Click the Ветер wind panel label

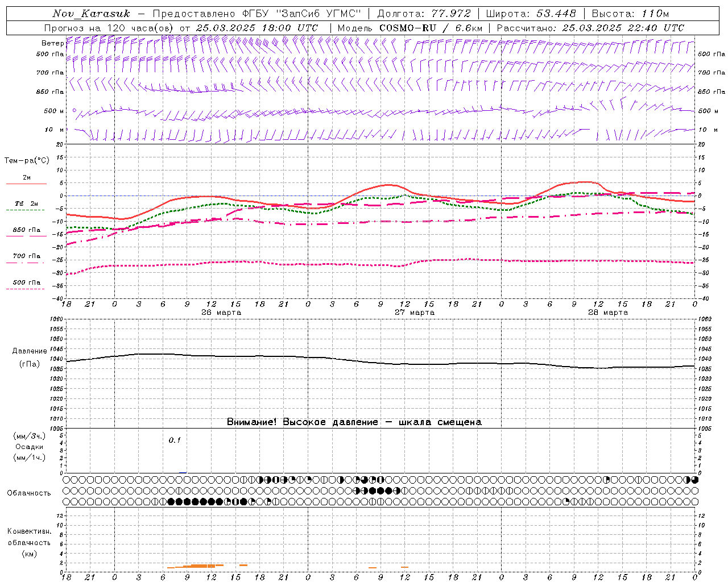point(53,43)
